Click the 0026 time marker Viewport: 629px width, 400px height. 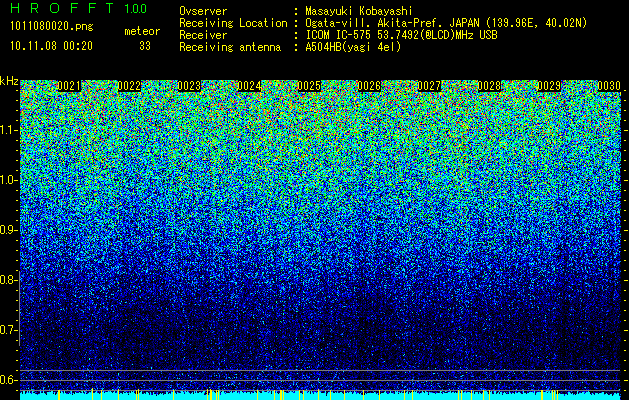point(369,86)
